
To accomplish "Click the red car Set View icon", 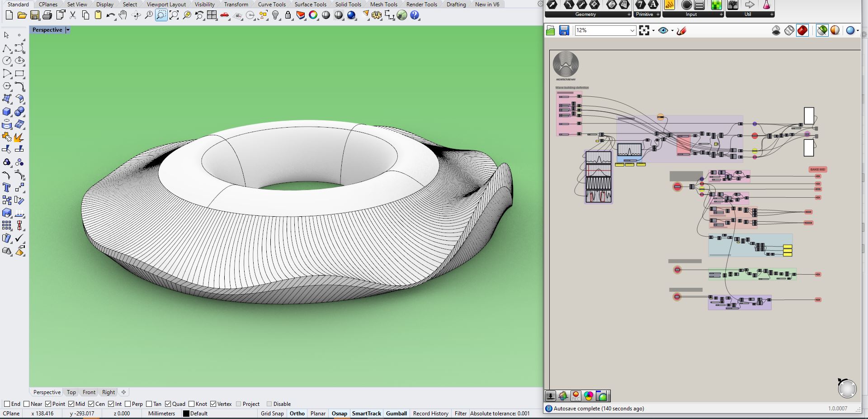I will coord(225,15).
